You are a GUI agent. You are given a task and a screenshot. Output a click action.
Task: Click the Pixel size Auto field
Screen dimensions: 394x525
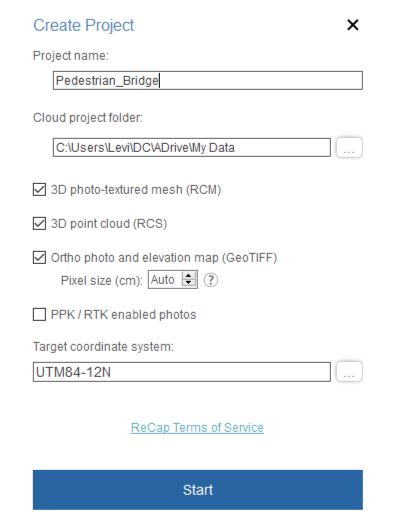pyautogui.click(x=165, y=280)
